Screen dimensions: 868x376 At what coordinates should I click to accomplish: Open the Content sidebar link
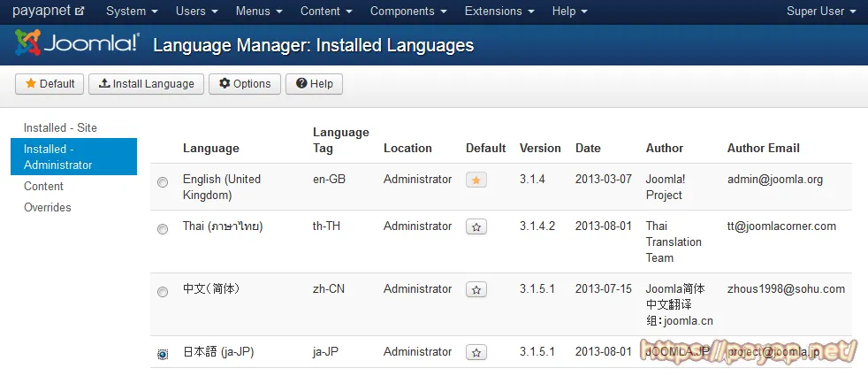click(x=43, y=187)
